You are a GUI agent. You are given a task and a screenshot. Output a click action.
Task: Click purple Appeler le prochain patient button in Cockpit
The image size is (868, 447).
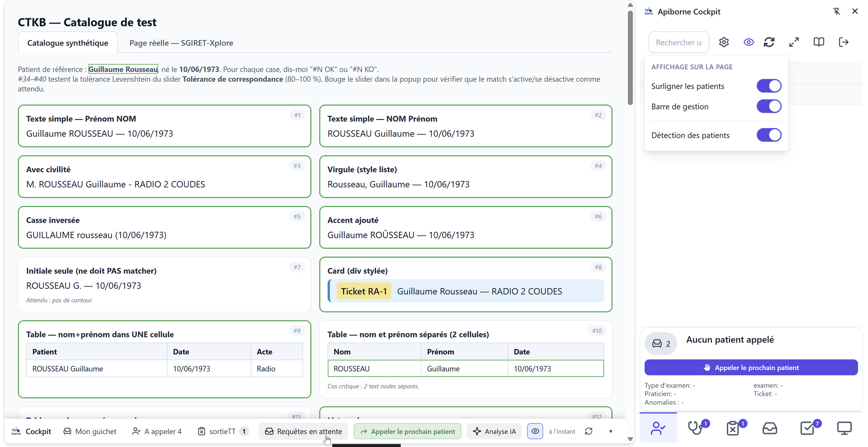point(751,367)
